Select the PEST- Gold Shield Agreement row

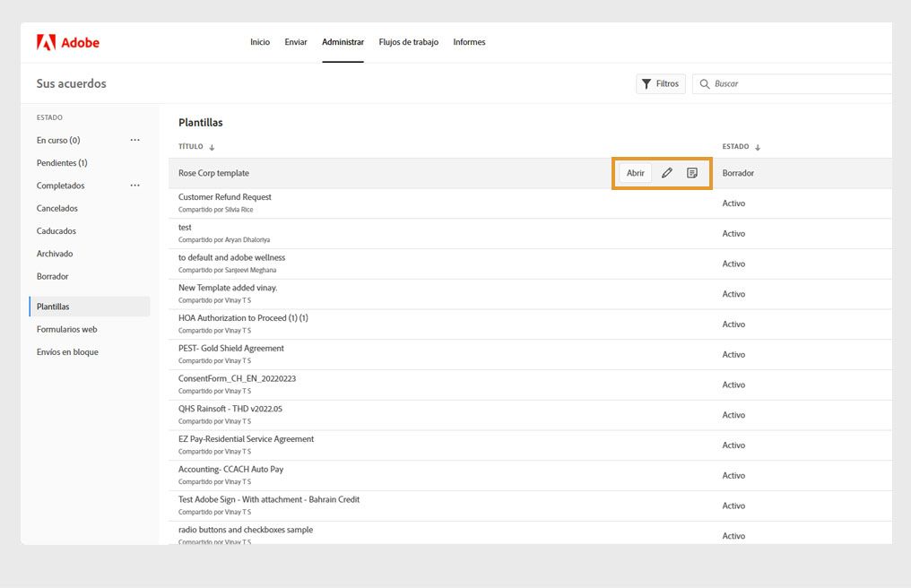pyautogui.click(x=231, y=349)
